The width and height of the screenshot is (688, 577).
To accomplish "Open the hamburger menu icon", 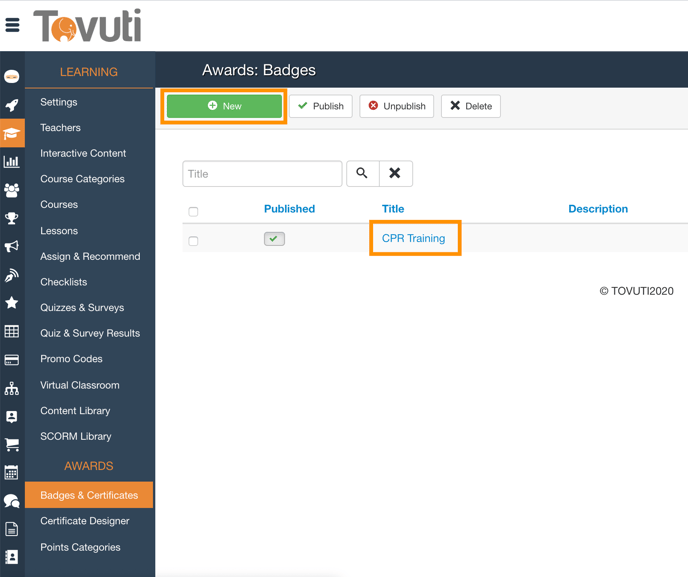I will click(13, 26).
